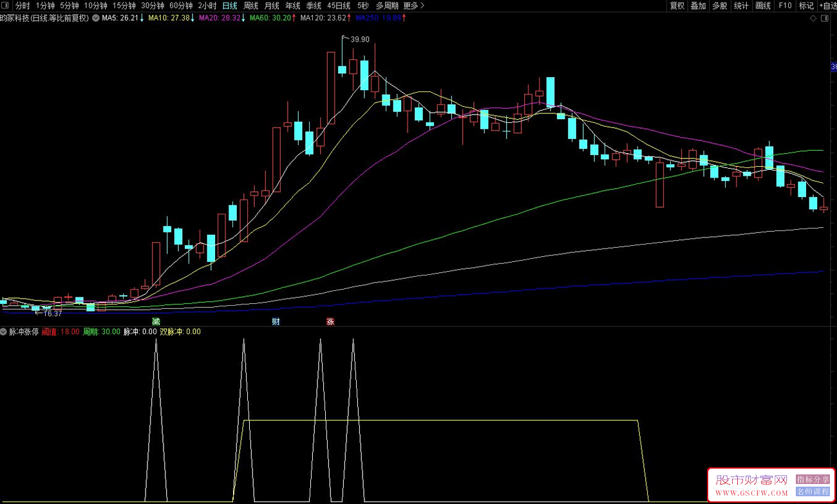Image resolution: width=837 pixels, height=504 pixels.
Task: Click the 脉冲: 0.00 value
Action: (x=140, y=332)
